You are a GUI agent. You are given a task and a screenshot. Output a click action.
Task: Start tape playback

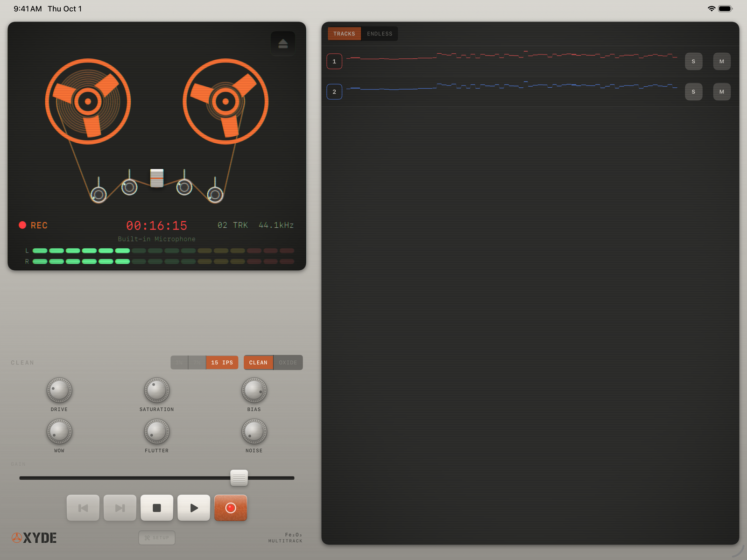[x=194, y=508]
